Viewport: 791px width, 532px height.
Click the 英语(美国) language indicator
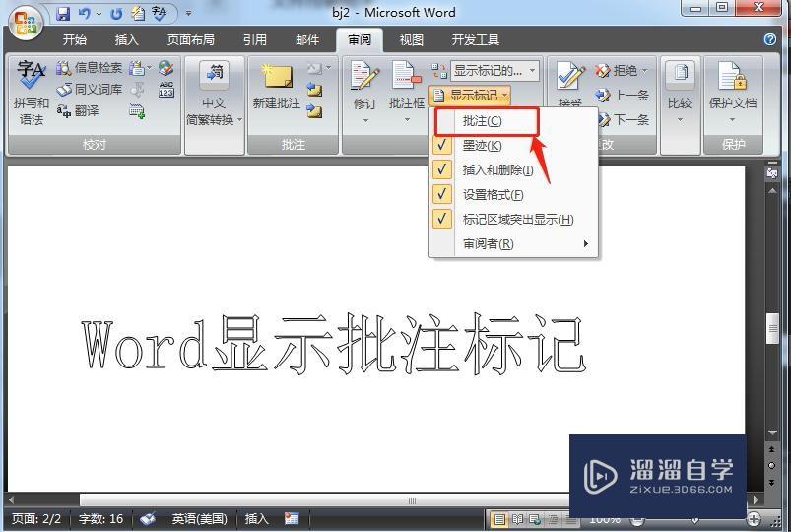pos(199,518)
